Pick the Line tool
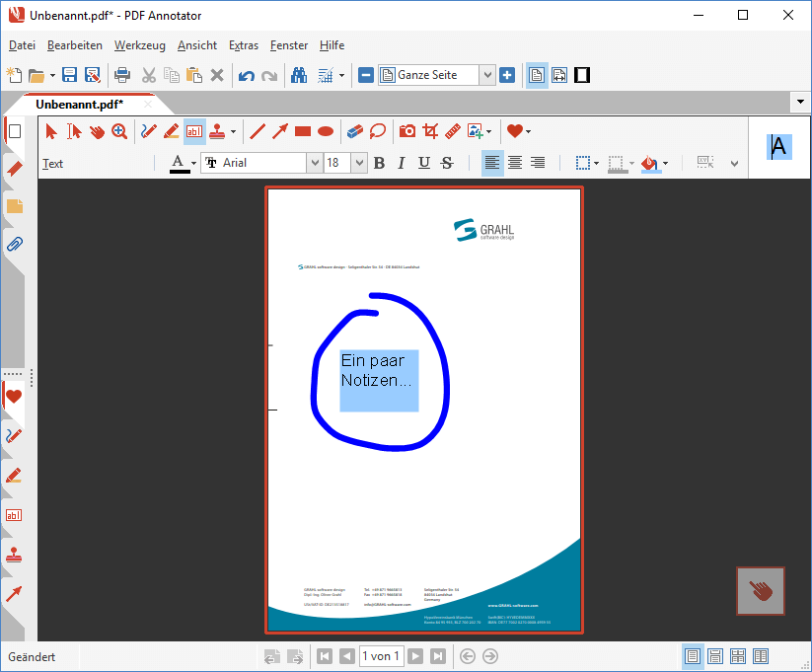Image resolution: width=812 pixels, height=672 pixels. [x=258, y=131]
